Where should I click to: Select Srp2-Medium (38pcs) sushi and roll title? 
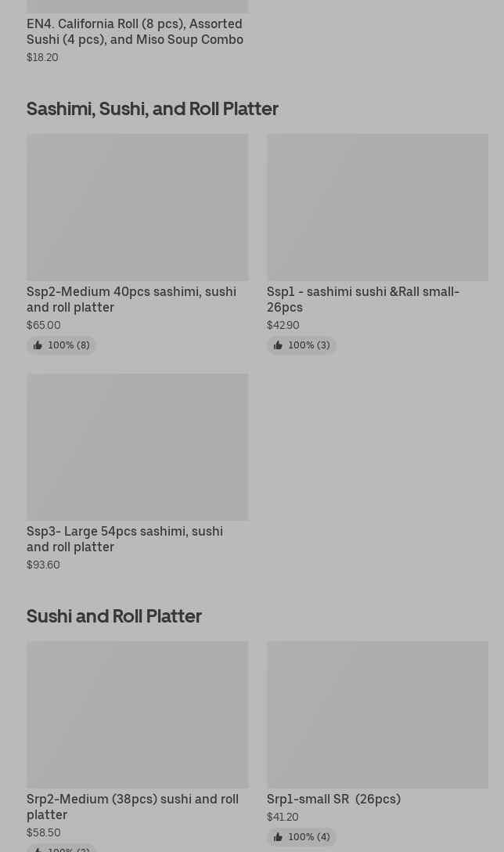132,807
